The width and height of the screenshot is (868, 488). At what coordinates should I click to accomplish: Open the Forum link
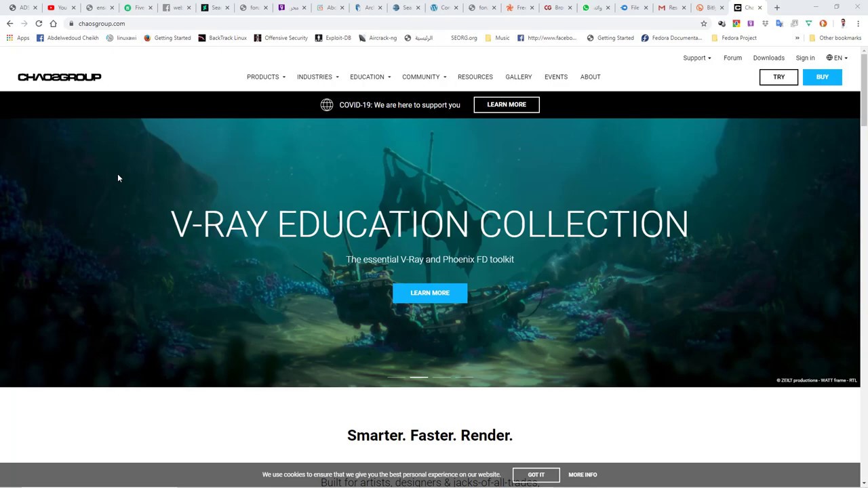click(732, 58)
